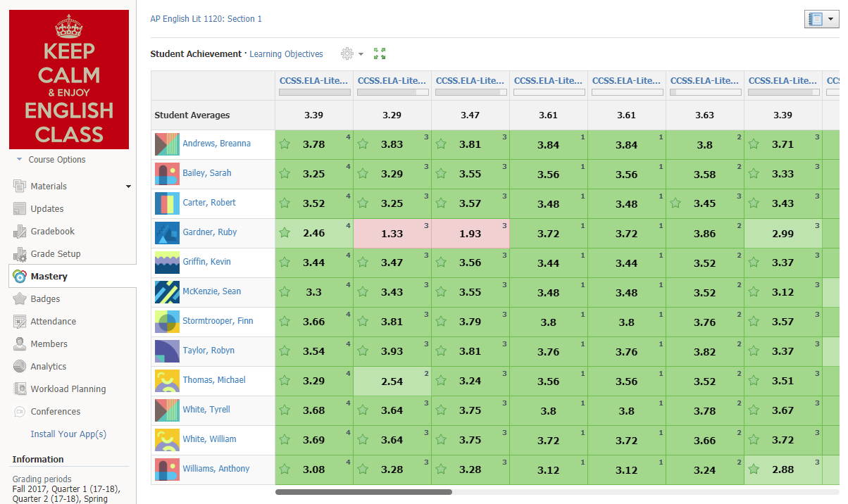Open the gear settings dropdown
The height and width of the screenshot is (504, 848).
coord(351,54)
